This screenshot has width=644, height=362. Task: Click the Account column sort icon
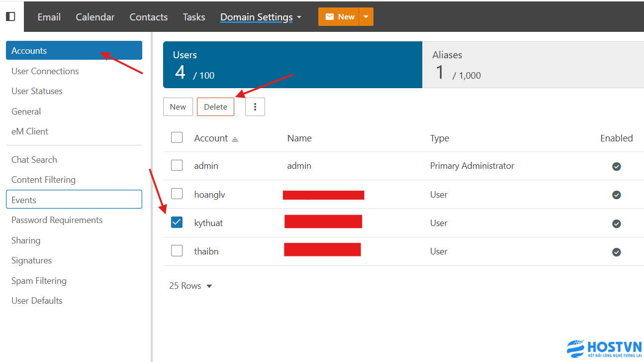(x=235, y=139)
